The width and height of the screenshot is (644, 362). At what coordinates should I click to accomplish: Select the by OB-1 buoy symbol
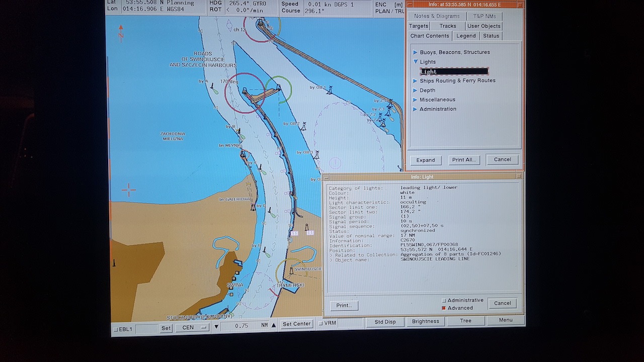(x=330, y=90)
